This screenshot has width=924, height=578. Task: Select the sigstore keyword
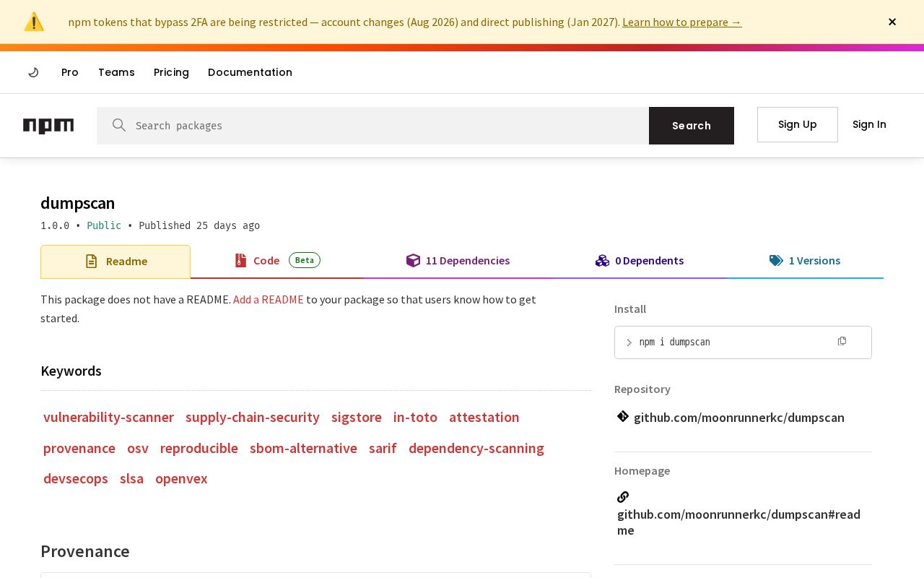(357, 417)
